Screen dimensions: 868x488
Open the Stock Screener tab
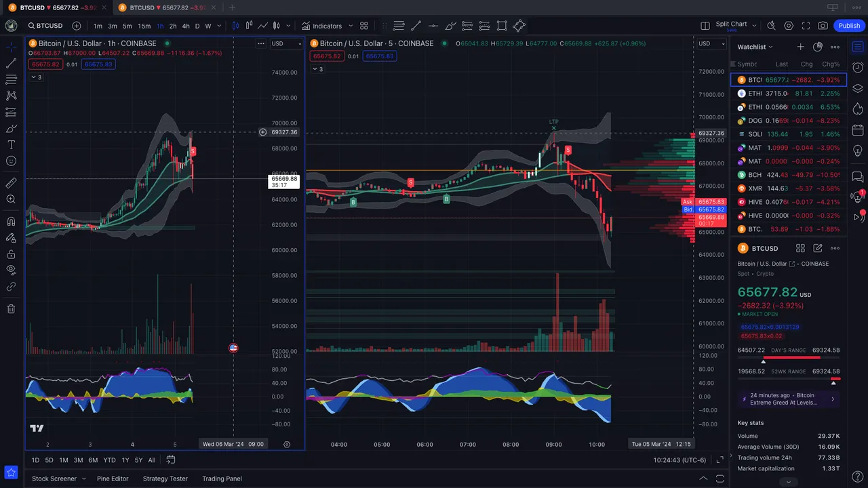pyautogui.click(x=54, y=479)
